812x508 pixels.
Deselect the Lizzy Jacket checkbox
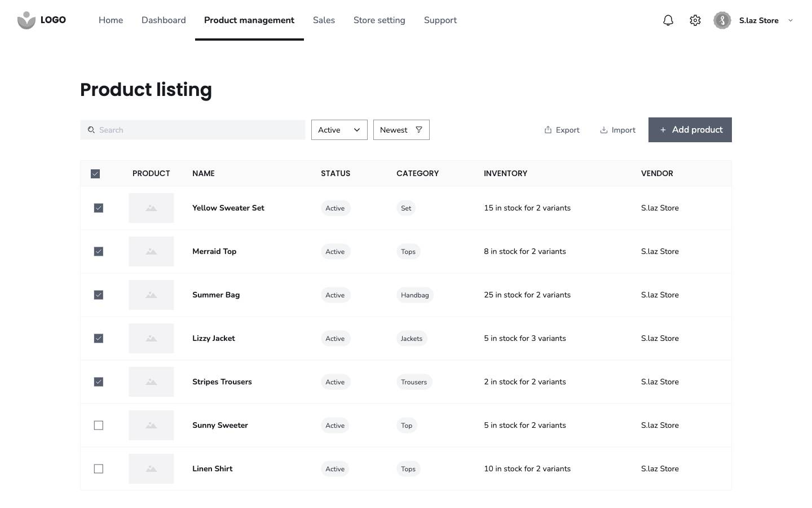(x=99, y=339)
